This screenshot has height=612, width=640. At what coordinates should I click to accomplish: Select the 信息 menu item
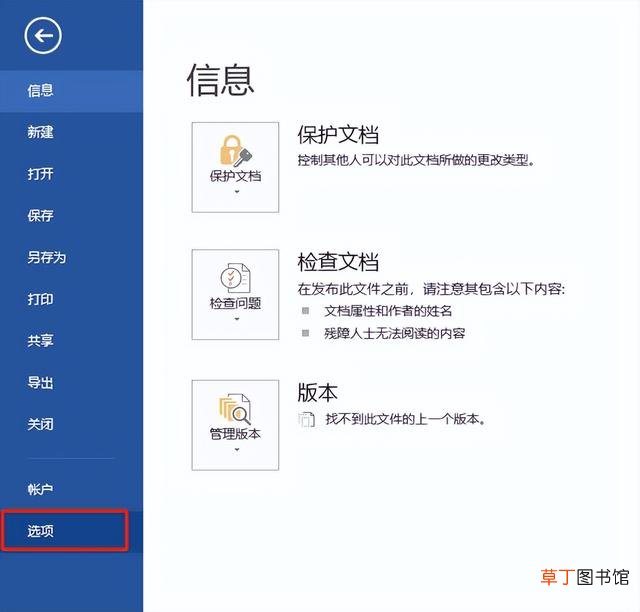click(x=71, y=91)
